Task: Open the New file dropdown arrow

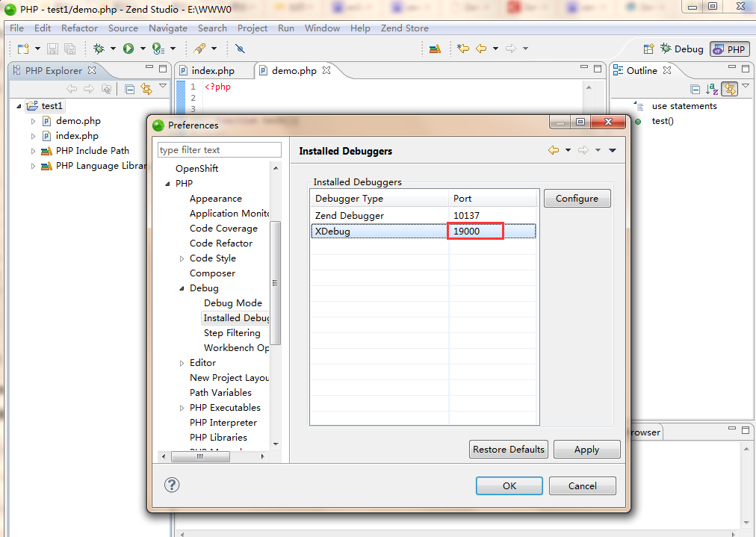Action: [x=37, y=49]
